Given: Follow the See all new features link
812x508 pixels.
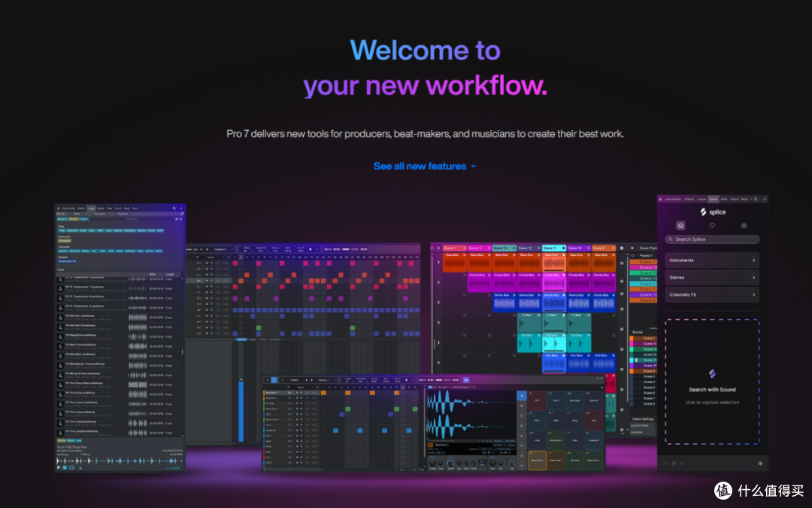Looking at the screenshot, I should point(425,166).
